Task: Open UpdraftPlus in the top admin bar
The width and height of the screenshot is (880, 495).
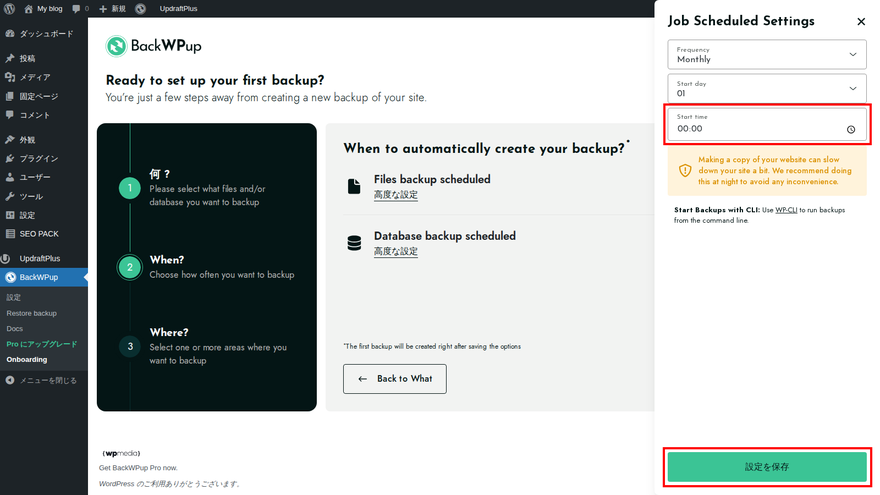Action: (178, 8)
